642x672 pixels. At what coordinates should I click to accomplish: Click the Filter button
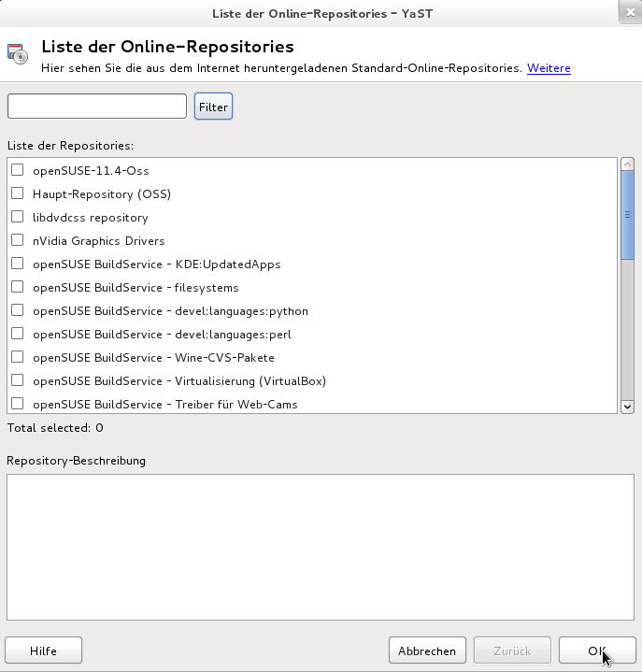click(213, 107)
